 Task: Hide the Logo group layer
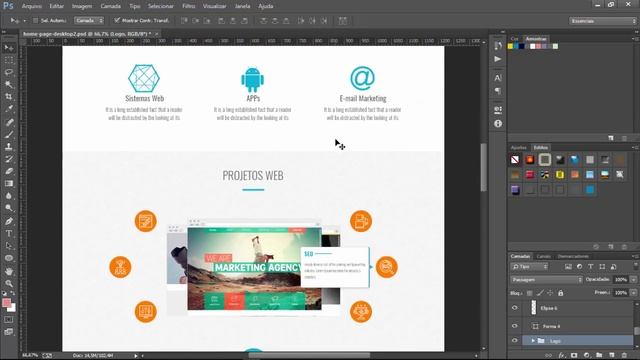(515, 340)
